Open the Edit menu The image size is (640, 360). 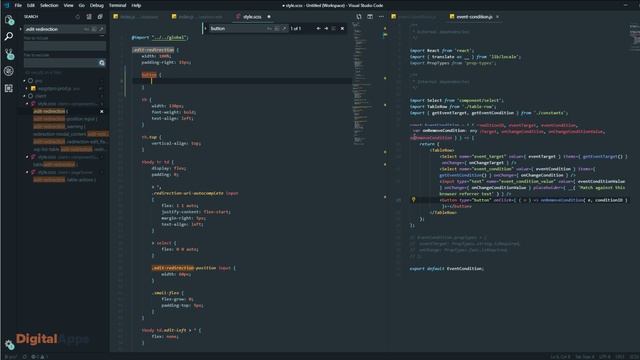(x=31, y=5)
